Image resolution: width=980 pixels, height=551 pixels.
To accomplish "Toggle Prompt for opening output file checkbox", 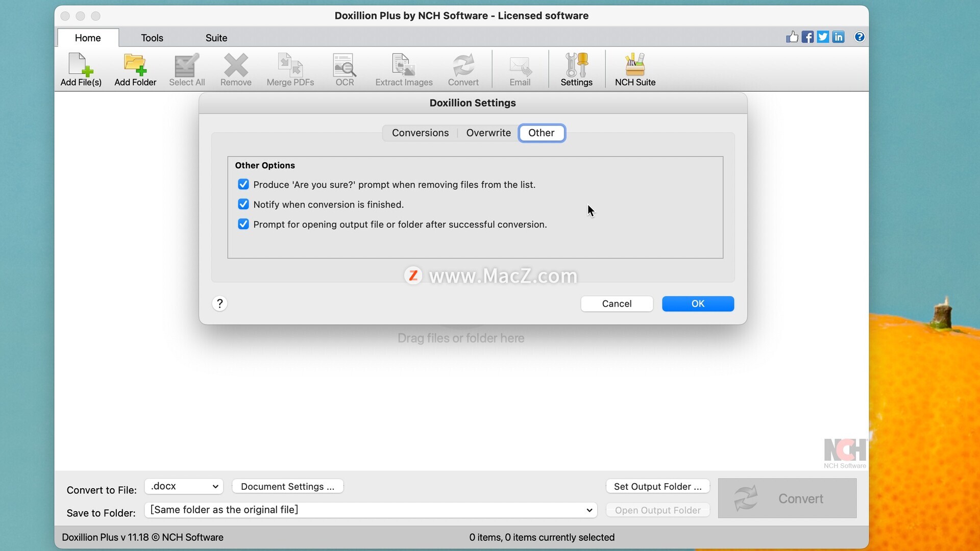I will pyautogui.click(x=243, y=224).
